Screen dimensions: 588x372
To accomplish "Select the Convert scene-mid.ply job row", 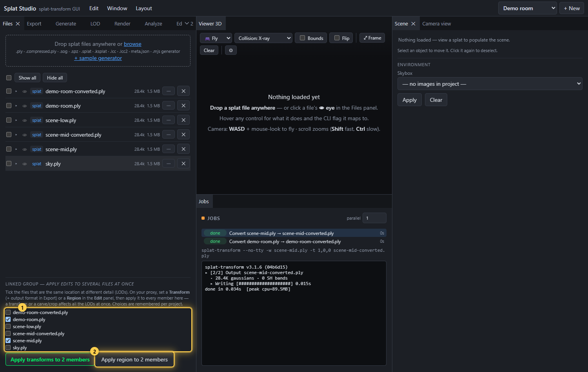I will point(294,233).
